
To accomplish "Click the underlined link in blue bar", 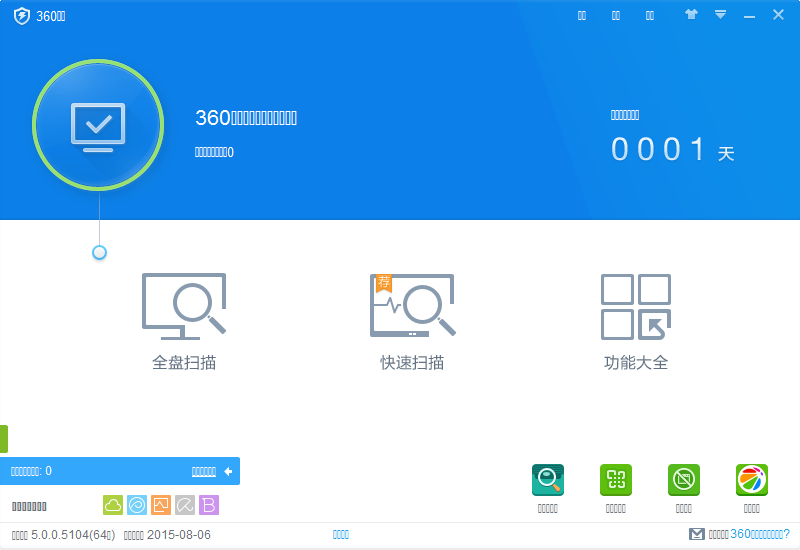I will (x=203, y=471).
